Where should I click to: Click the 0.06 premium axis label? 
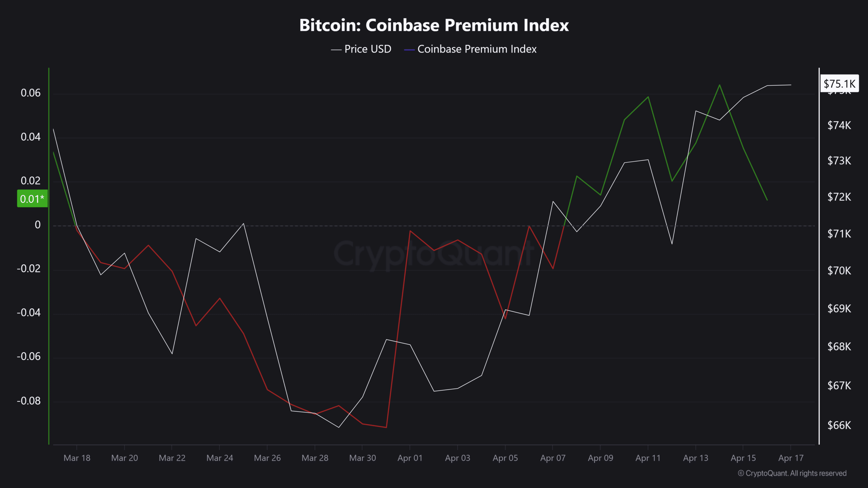[31, 93]
